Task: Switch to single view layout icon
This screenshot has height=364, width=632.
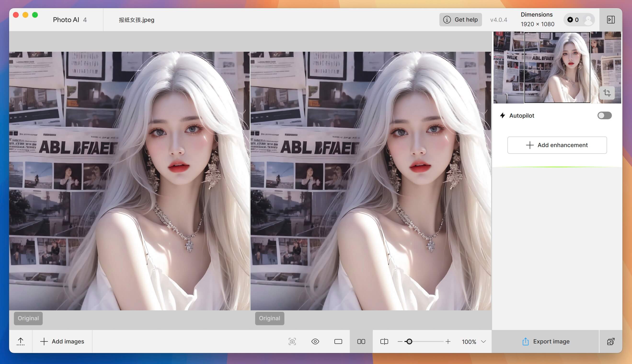Action: click(x=338, y=341)
